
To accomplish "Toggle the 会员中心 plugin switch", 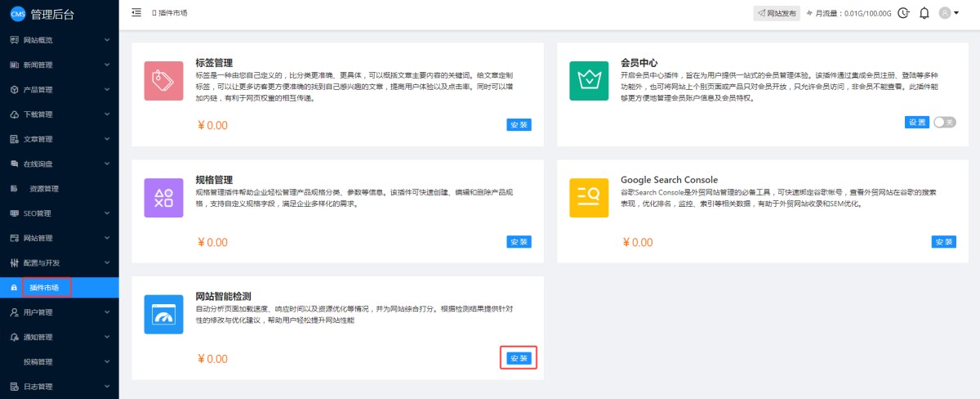I will coord(945,122).
